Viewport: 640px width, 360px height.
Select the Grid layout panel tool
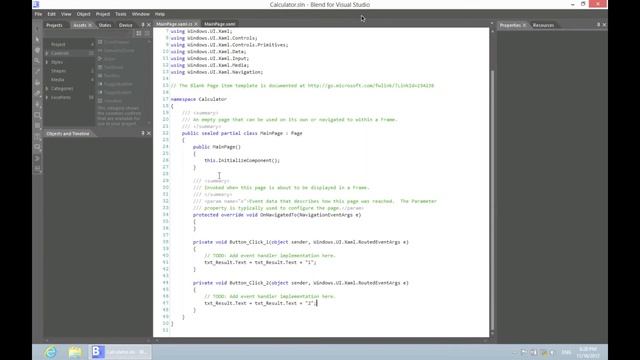[38, 126]
